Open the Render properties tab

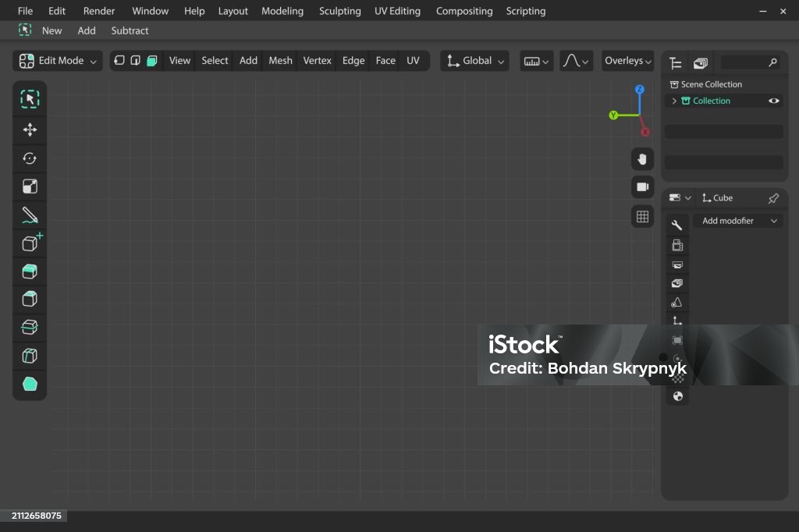click(x=677, y=246)
